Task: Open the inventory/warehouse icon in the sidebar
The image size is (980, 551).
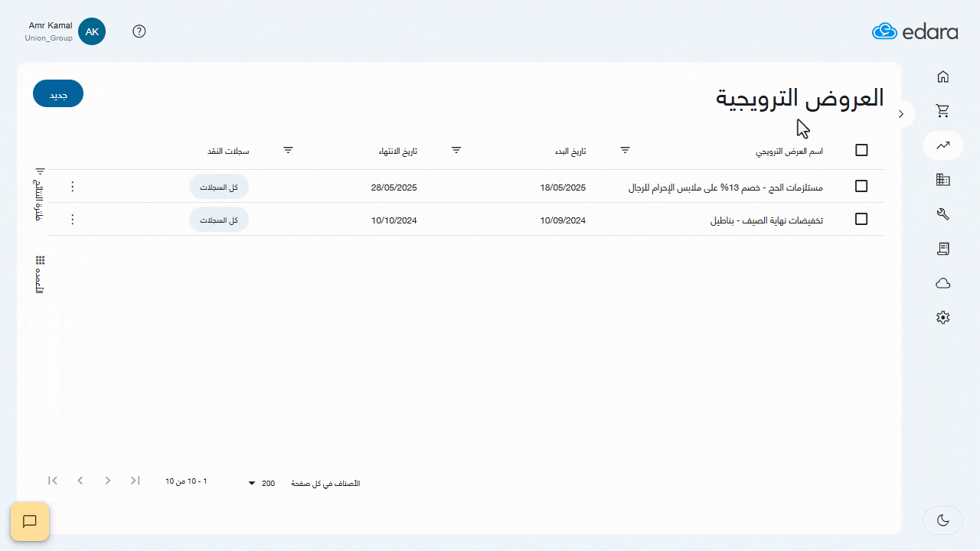Action: click(942, 179)
